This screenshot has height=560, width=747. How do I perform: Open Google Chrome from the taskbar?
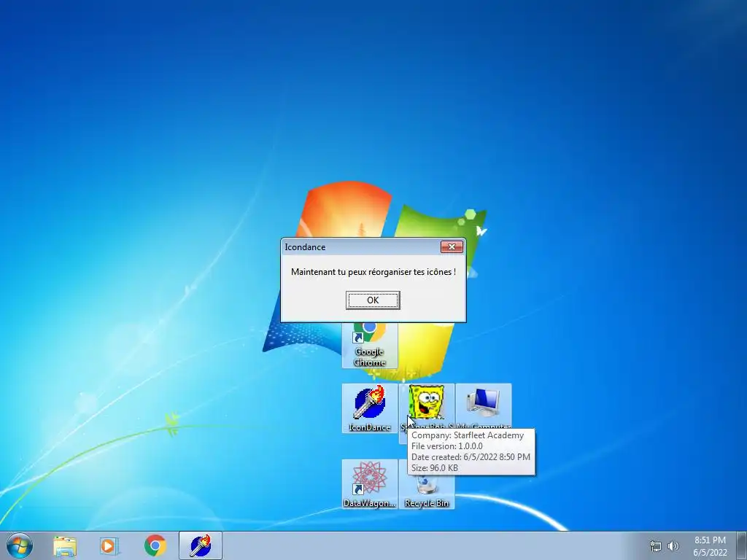point(155,545)
